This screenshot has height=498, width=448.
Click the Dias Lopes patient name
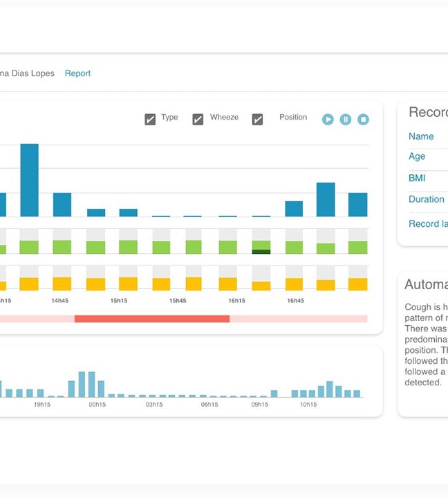(33, 73)
